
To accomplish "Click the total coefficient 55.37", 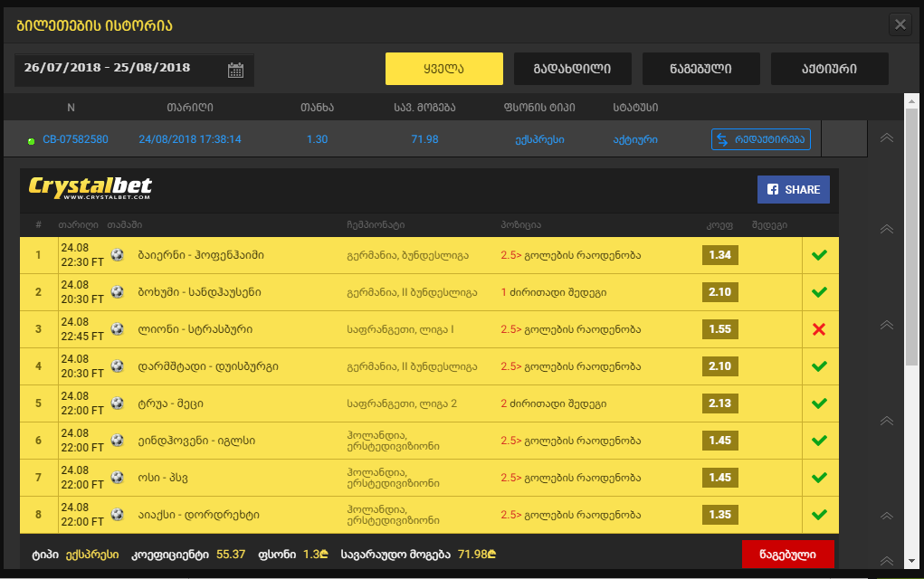I will pyautogui.click(x=231, y=555).
